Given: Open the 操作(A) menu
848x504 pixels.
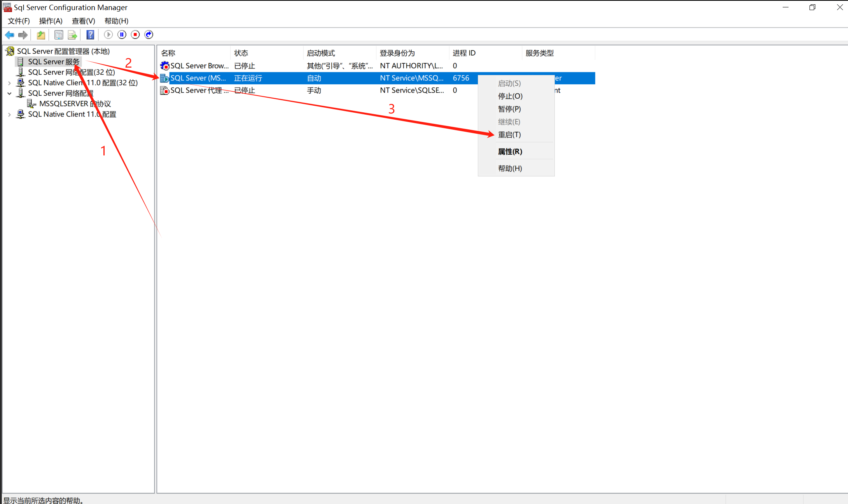Looking at the screenshot, I should tap(51, 21).
